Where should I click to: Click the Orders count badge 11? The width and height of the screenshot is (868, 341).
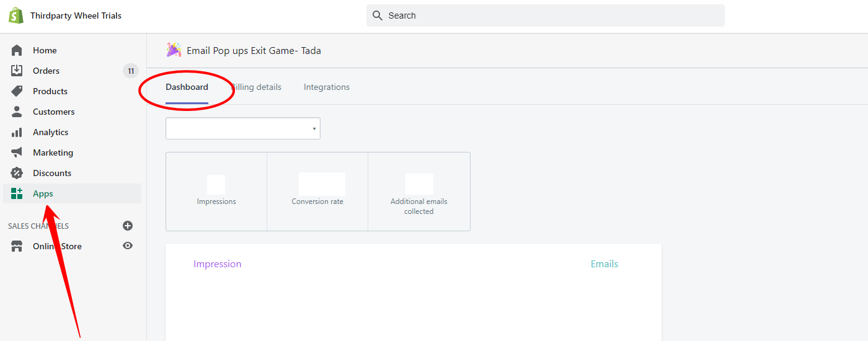tap(131, 71)
